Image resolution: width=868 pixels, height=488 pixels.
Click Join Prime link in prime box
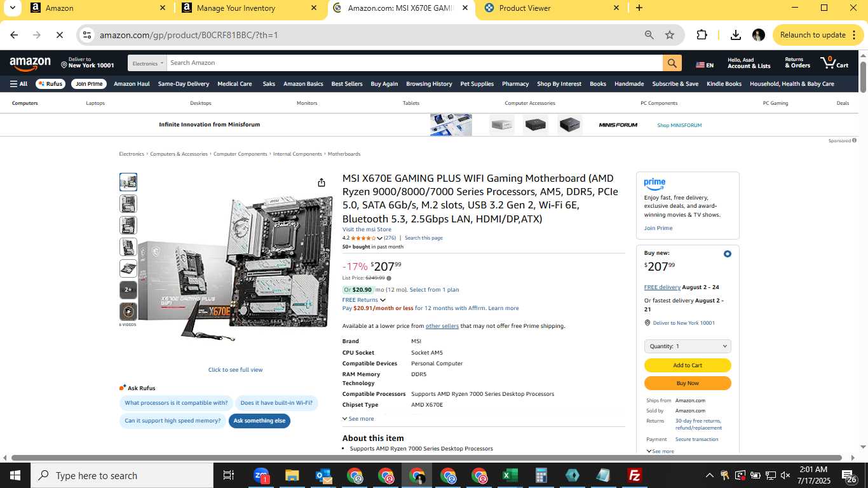coord(658,228)
